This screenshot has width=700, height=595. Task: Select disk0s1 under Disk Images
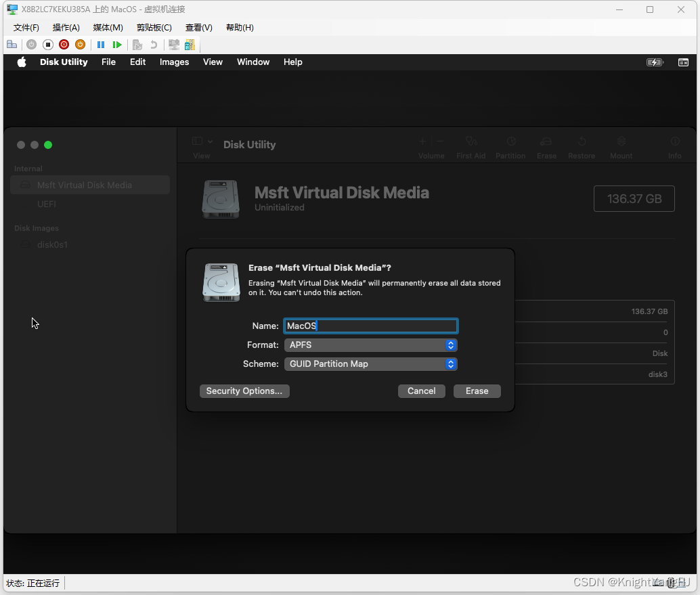click(x=52, y=244)
